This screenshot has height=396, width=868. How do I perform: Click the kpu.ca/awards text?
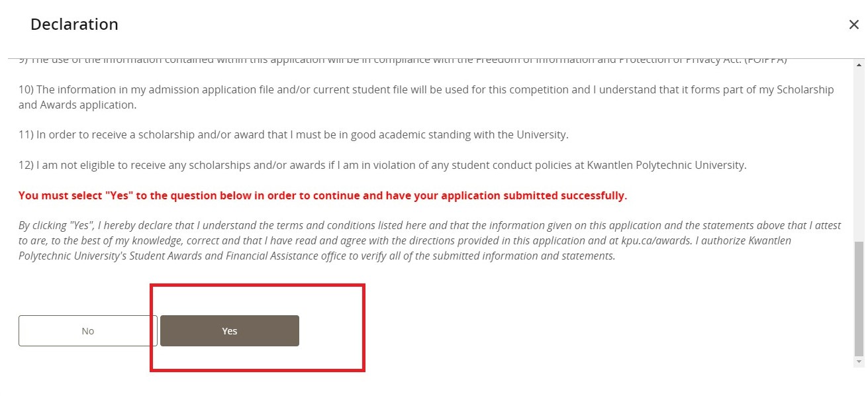638,240
